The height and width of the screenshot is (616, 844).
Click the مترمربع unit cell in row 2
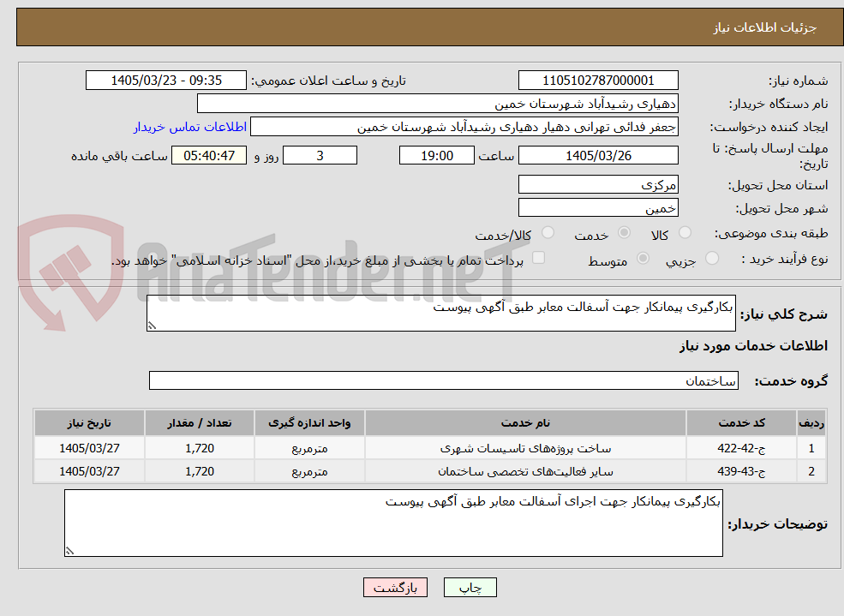point(309,471)
